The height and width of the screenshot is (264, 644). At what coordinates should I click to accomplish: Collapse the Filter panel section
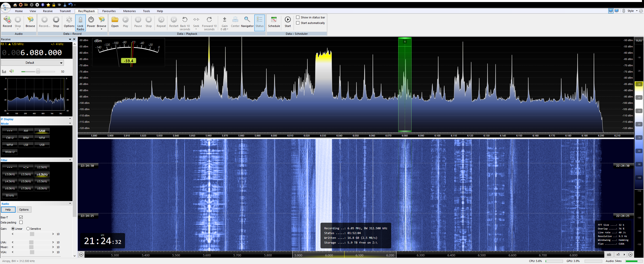tap(70, 160)
